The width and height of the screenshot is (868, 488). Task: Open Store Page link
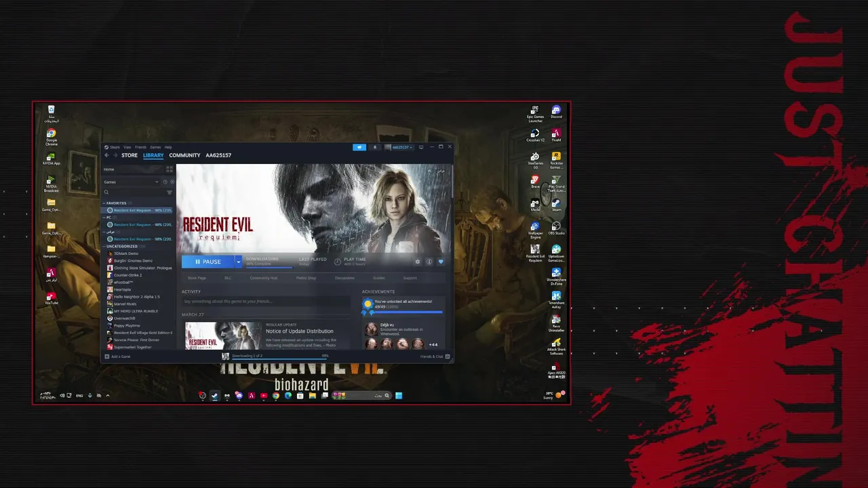pos(197,278)
